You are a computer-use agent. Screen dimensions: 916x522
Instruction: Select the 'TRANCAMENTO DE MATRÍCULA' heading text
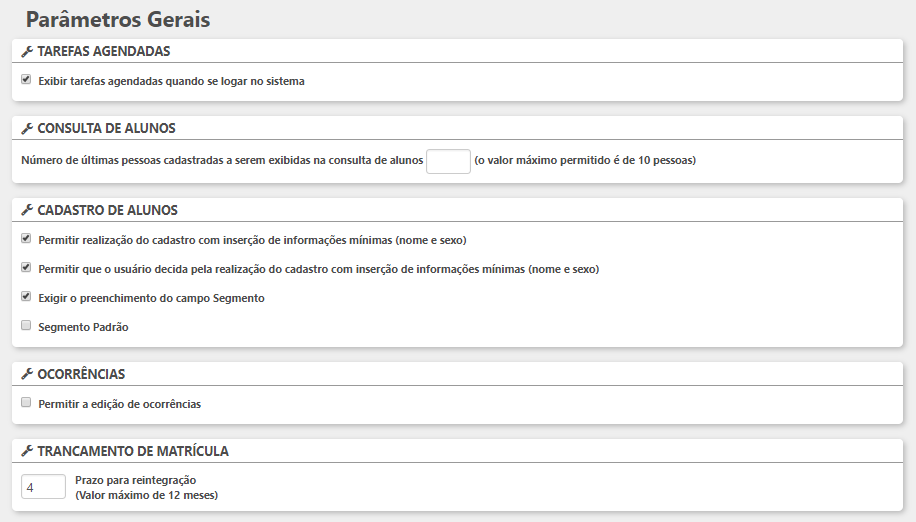133,451
